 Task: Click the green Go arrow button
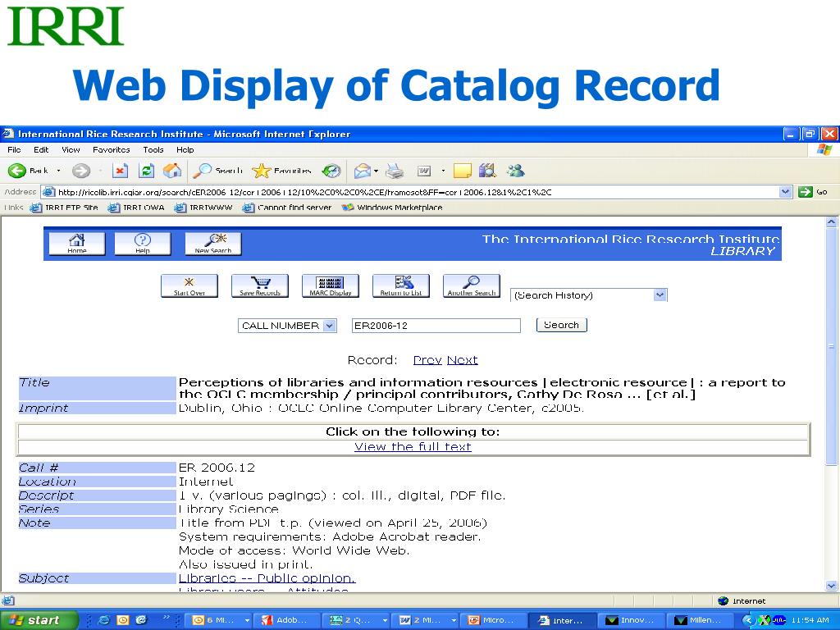click(806, 191)
